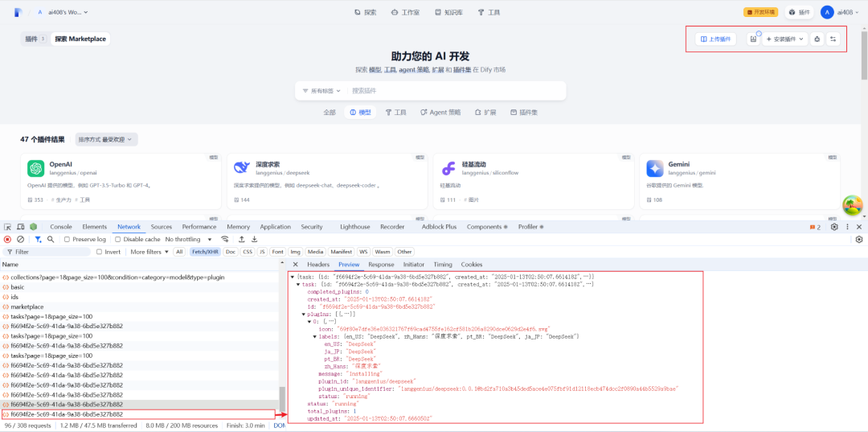Open the 模型 category tab
Screen dimensions: 868x432
(x=360, y=113)
